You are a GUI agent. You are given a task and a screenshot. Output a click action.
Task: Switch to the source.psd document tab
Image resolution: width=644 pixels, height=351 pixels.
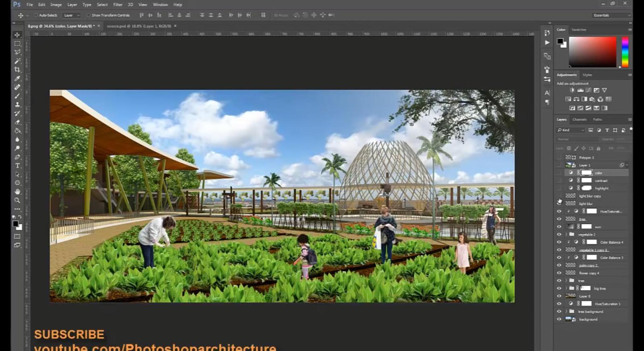139,26
